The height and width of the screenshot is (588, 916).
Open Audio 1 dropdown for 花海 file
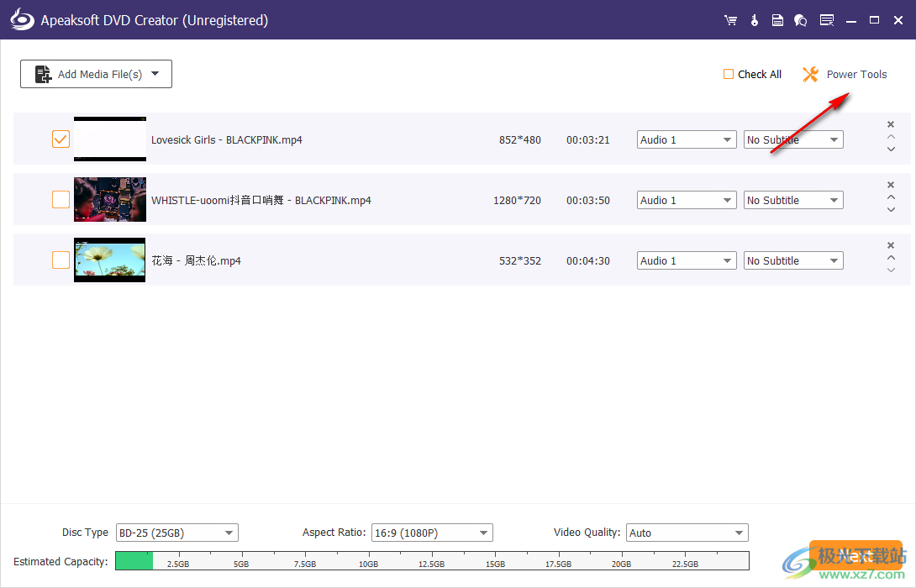pos(687,260)
